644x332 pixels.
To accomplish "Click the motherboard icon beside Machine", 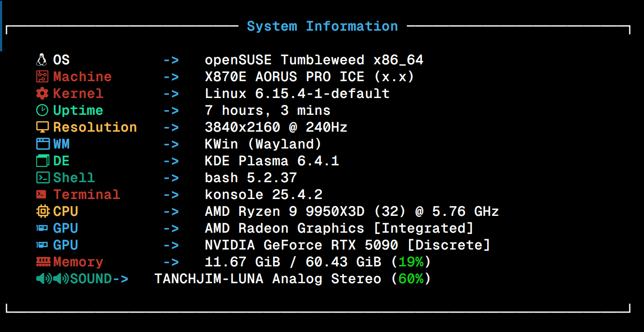I will pyautogui.click(x=42, y=76).
